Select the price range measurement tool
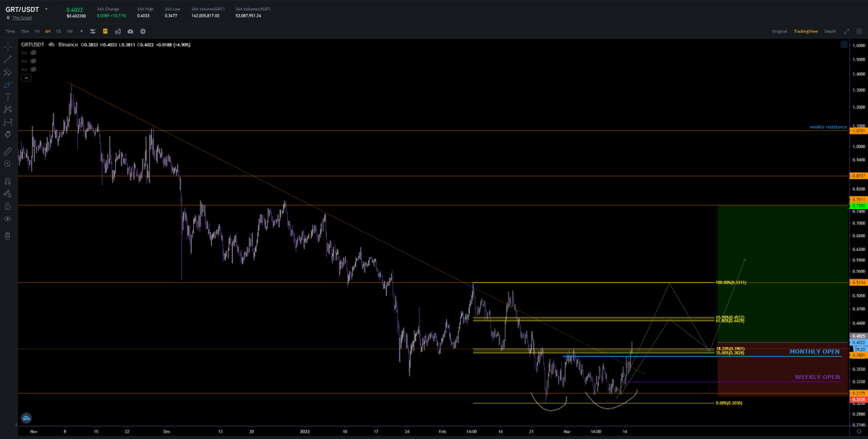Viewport: 868px width, 439px height. 8,122
